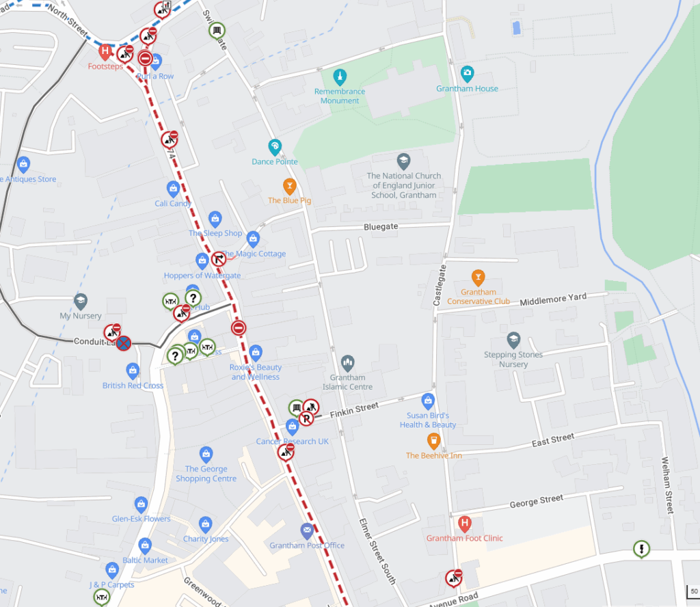Click the Susan Bird's Health & Beauty pin

[428, 401]
